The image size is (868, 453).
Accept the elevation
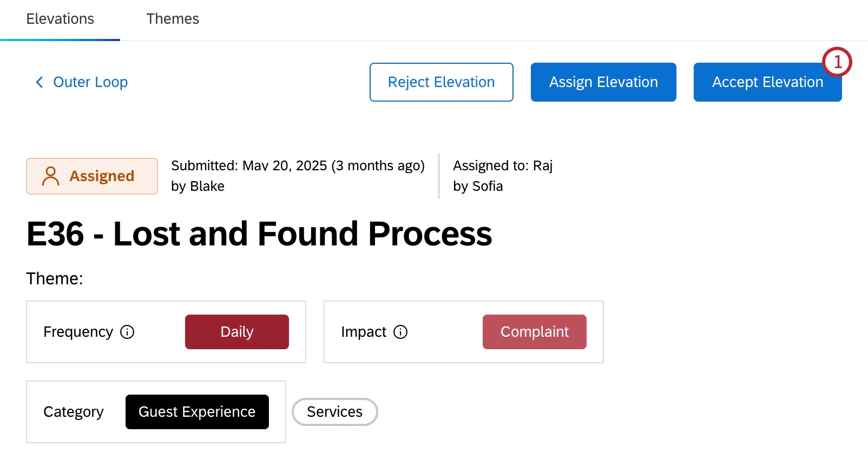(x=767, y=82)
